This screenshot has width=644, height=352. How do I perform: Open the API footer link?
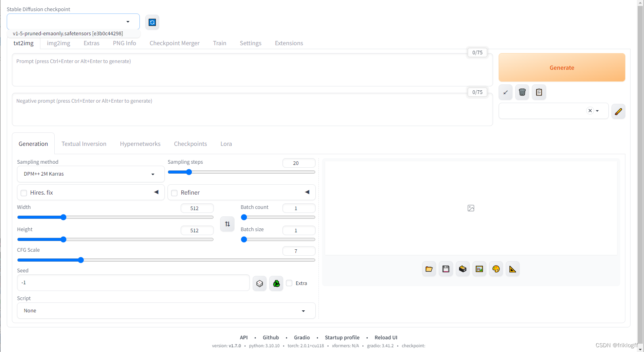coord(244,338)
